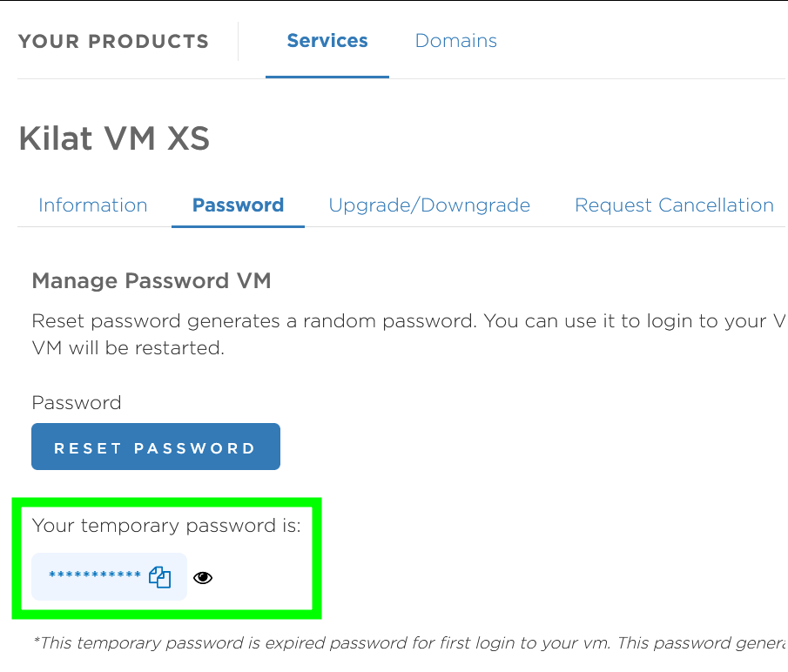
Task: Click the Password tab
Action: [238, 205]
